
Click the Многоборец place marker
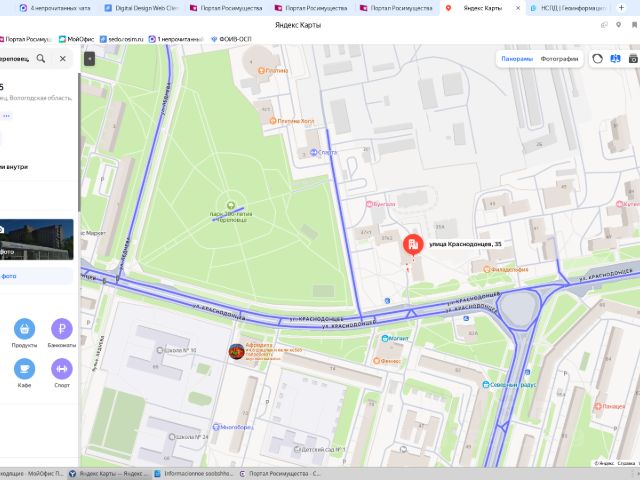(x=216, y=427)
